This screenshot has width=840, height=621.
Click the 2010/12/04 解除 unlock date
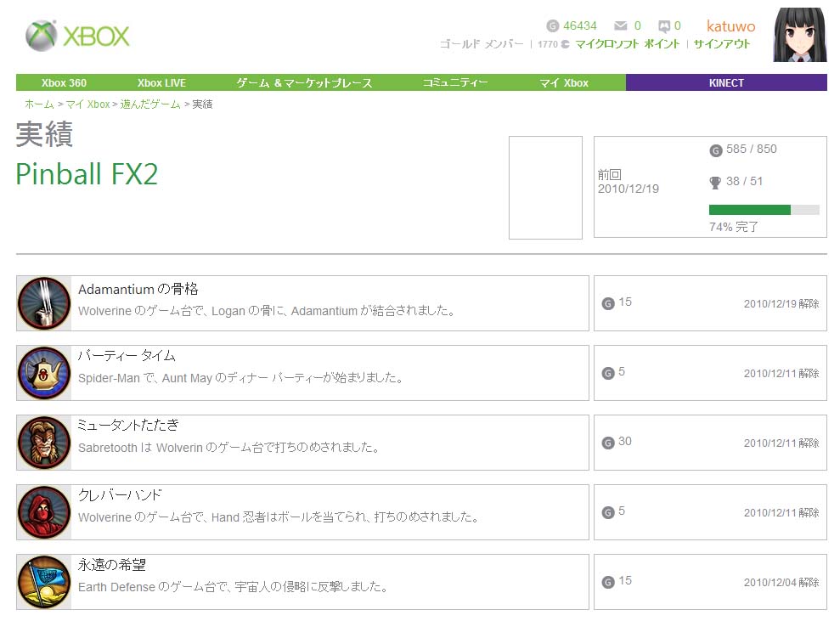(781, 583)
